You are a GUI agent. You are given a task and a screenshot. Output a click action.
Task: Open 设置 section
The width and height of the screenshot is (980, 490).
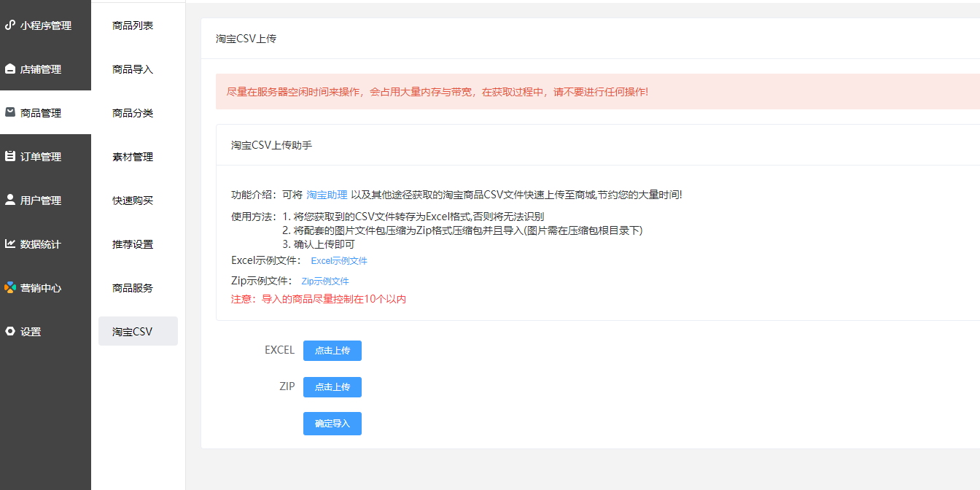(45, 331)
